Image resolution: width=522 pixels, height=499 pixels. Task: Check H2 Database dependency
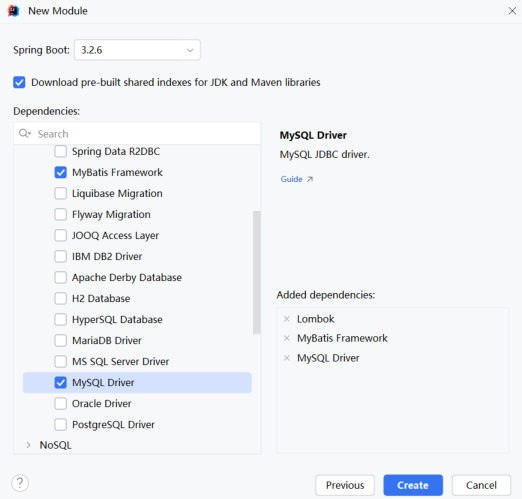[x=60, y=298]
